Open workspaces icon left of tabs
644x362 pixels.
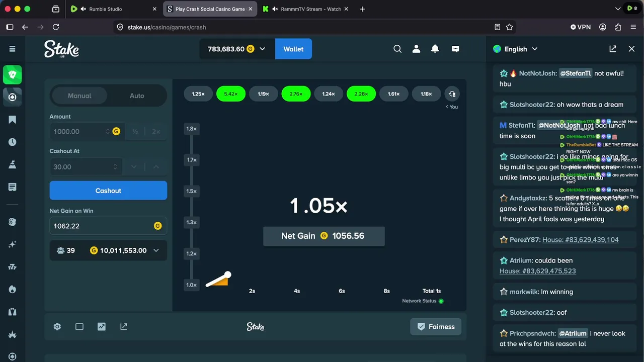(56, 9)
